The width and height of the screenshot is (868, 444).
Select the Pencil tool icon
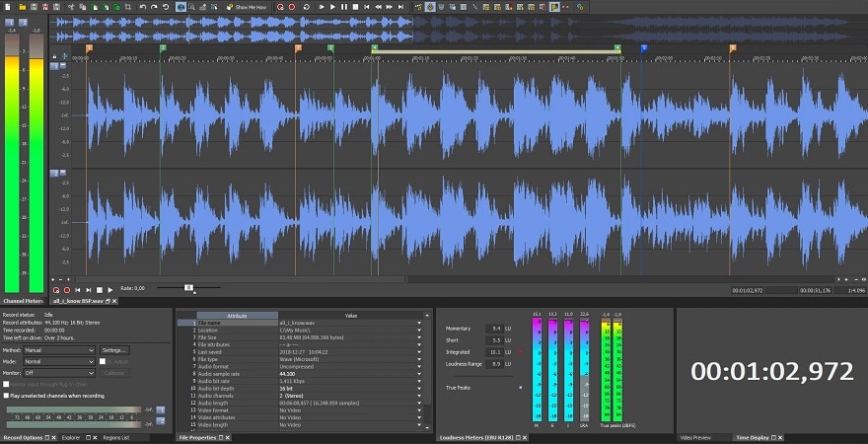(203, 7)
